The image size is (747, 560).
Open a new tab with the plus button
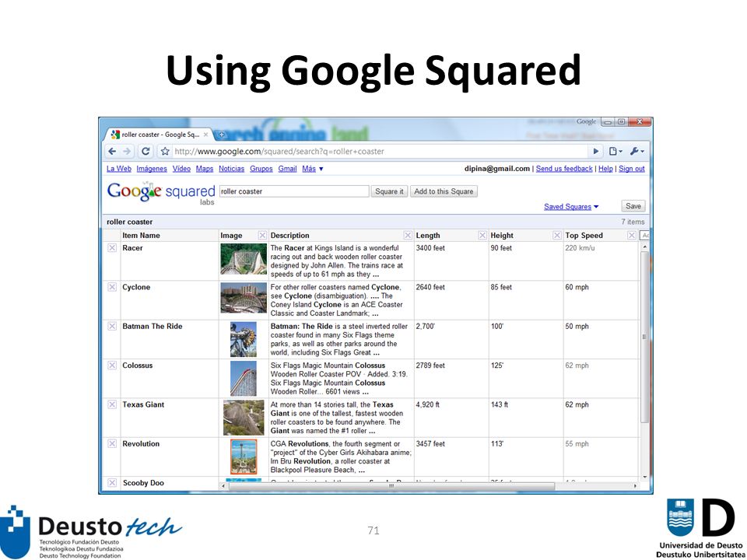click(x=221, y=135)
